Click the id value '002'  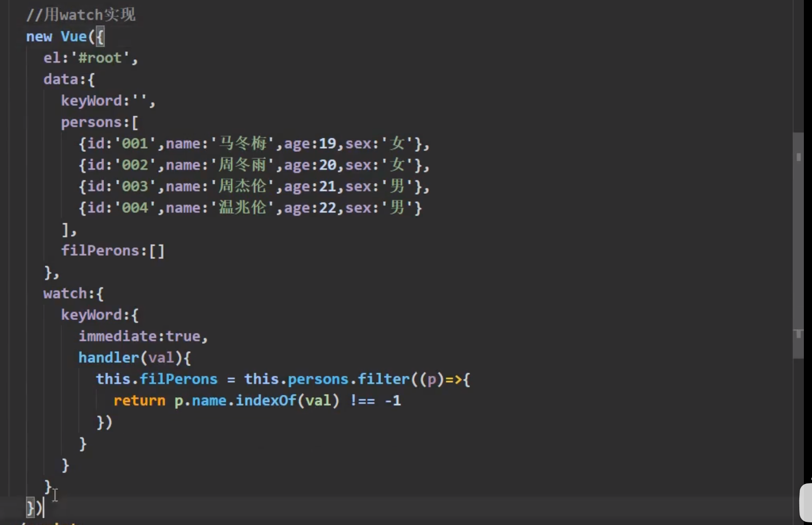tap(135, 165)
